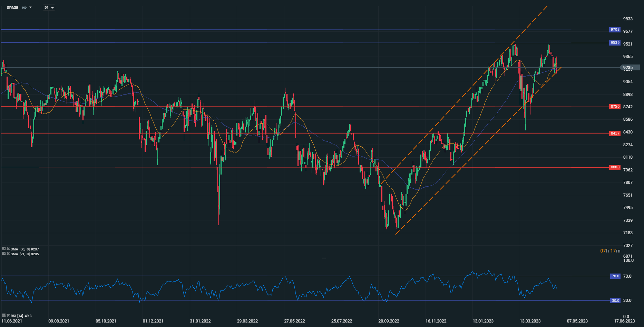The width and height of the screenshot is (644, 327).
Task: Click the SPA35 symbol name
Action: (x=12, y=8)
